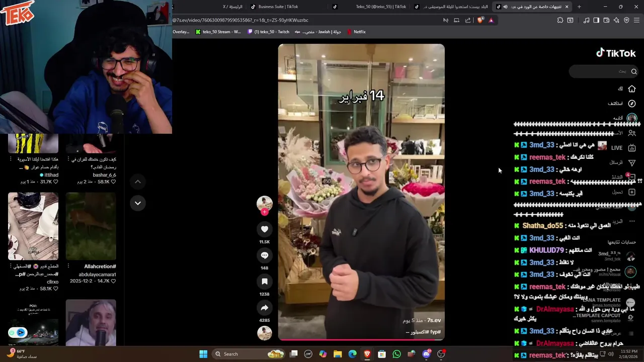Click the TikTok logo
Image resolution: width=644 pixels, height=362 pixels.
(x=616, y=53)
